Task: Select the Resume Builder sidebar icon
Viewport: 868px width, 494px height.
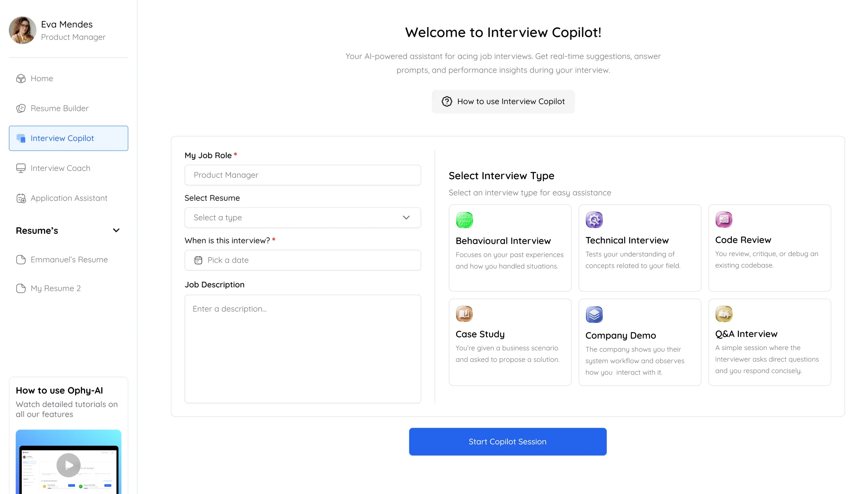Action: [21, 108]
